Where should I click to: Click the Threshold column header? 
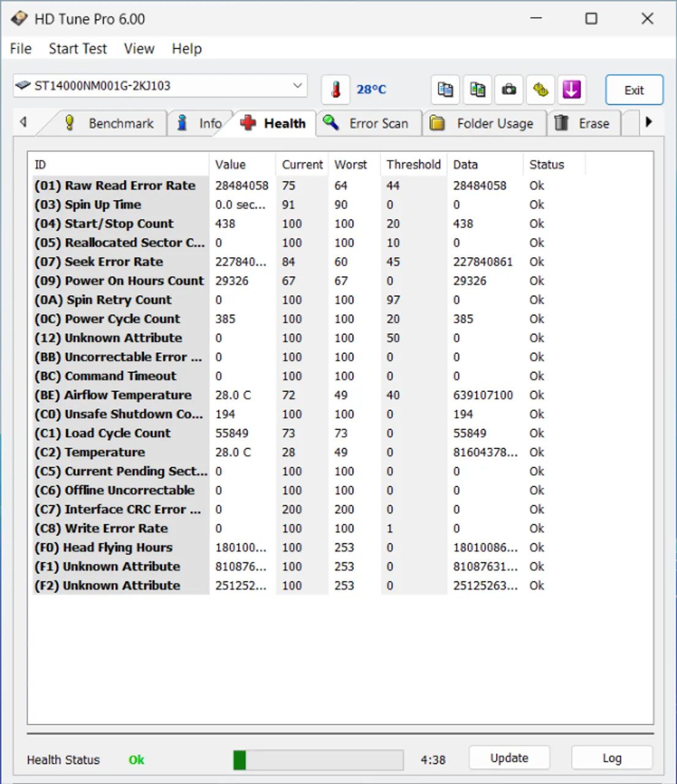(x=414, y=164)
